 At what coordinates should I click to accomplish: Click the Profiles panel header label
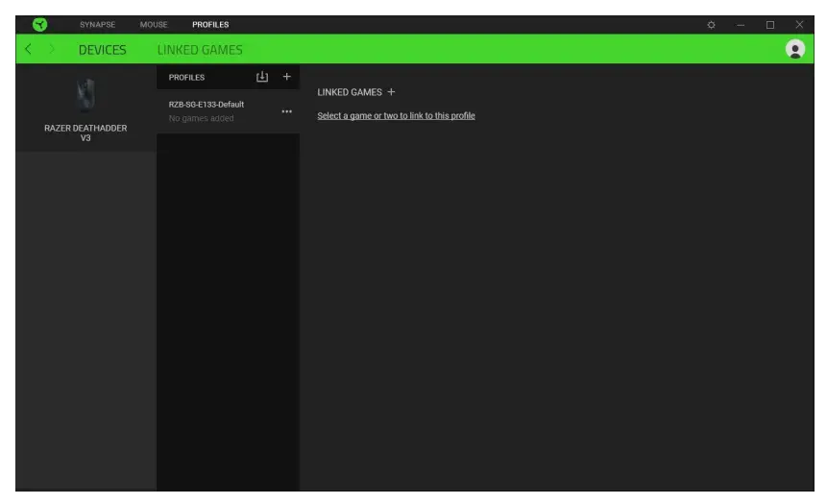click(186, 77)
